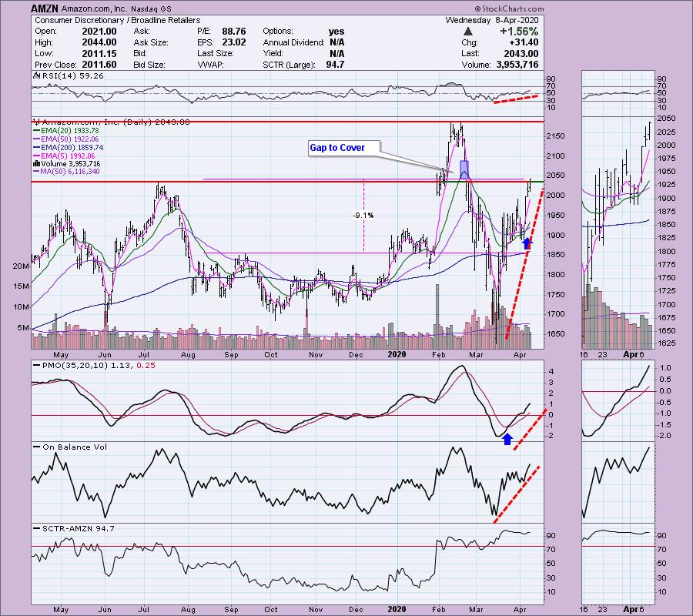Screen dimensions: 693x616
Task: Click the 2150 price axis label
Action: [555, 136]
